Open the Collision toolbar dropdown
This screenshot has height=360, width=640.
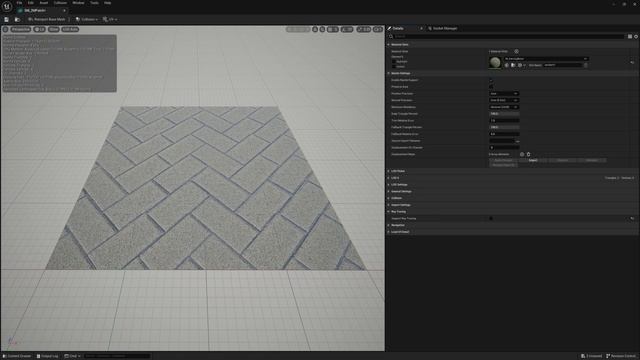point(87,19)
